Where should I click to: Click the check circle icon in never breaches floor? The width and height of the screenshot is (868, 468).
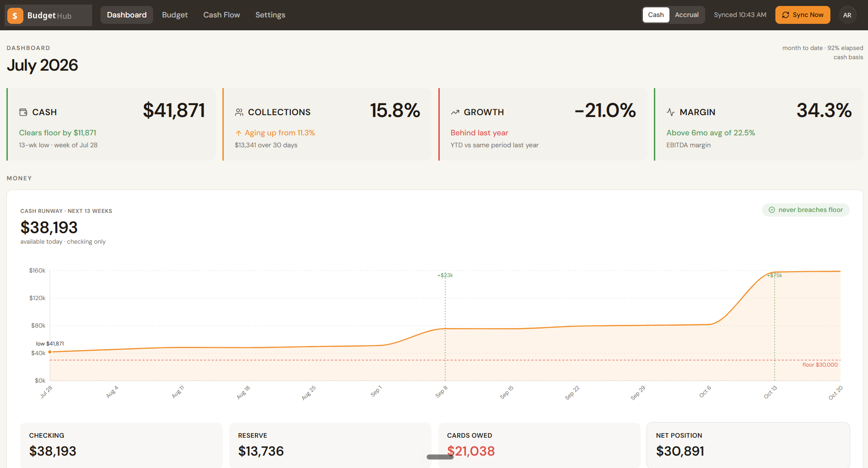[x=772, y=210]
